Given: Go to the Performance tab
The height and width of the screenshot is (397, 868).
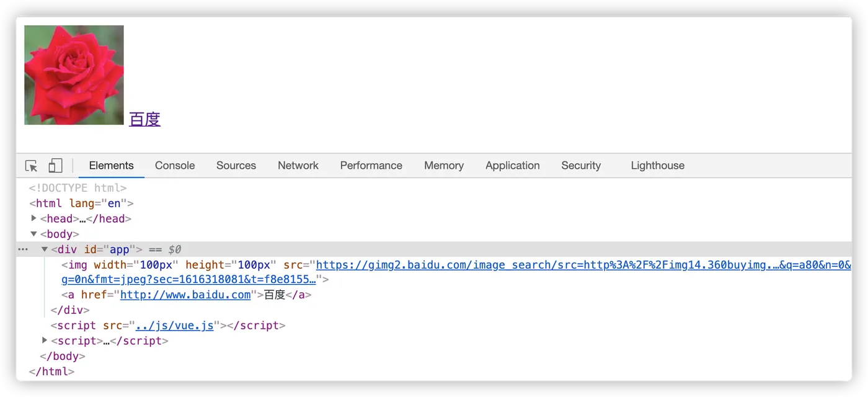Looking at the screenshot, I should click(371, 166).
